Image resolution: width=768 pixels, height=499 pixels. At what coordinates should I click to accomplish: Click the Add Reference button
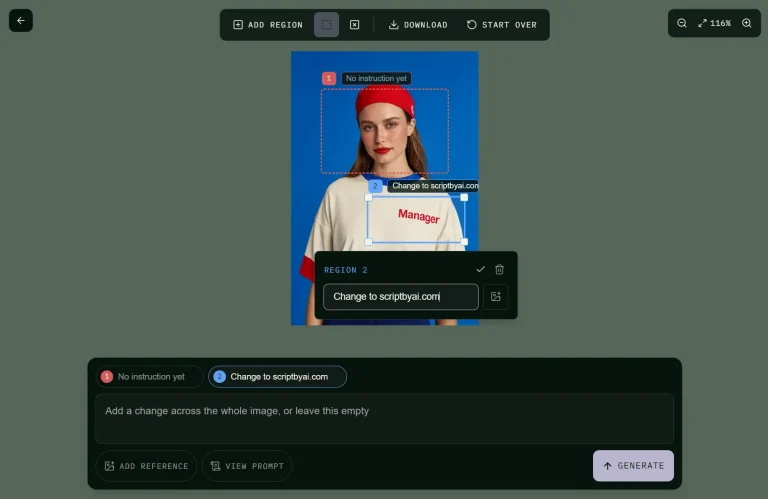coord(146,466)
